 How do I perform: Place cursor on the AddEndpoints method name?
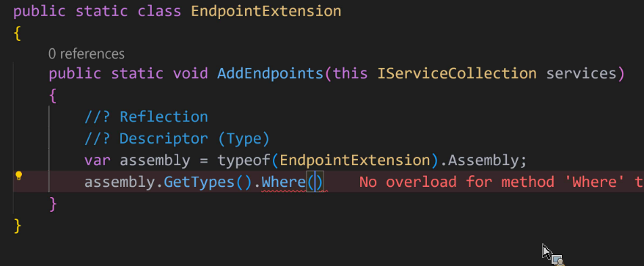[271, 74]
